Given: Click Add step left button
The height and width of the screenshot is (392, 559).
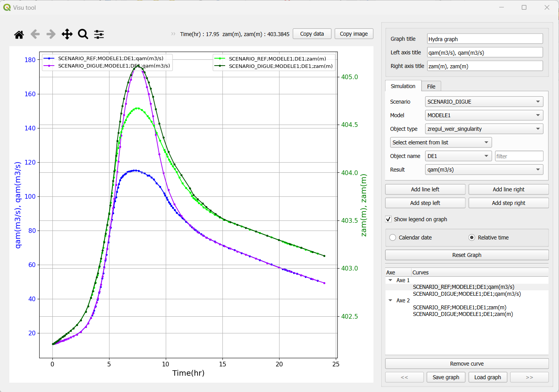Looking at the screenshot, I should [x=425, y=203].
